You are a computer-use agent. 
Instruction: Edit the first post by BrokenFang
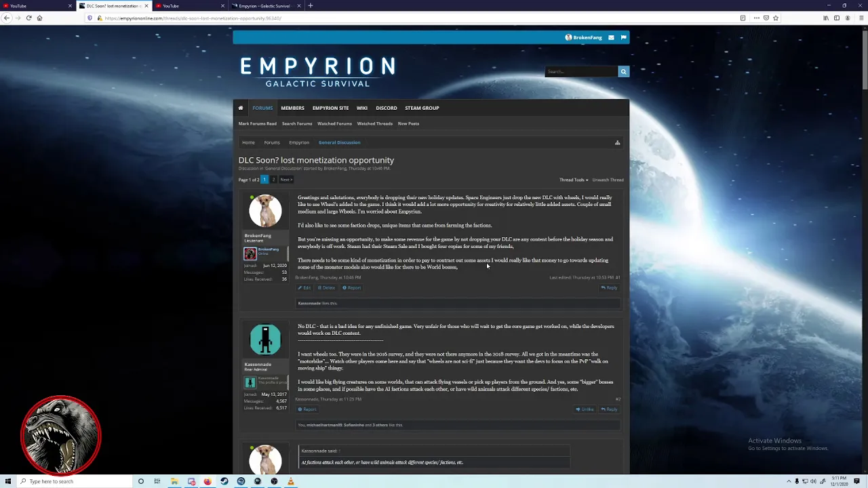click(304, 287)
